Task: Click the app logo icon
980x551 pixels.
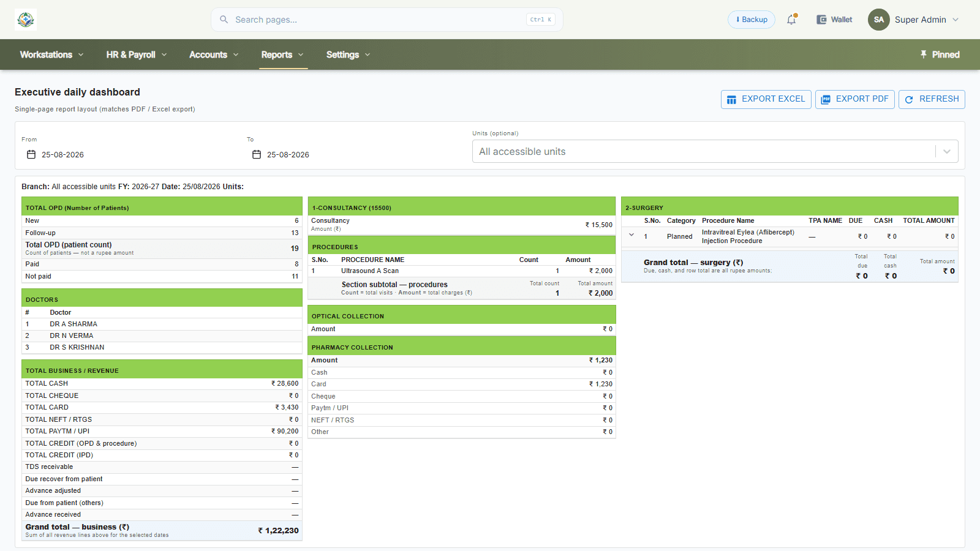Action: coord(26,20)
